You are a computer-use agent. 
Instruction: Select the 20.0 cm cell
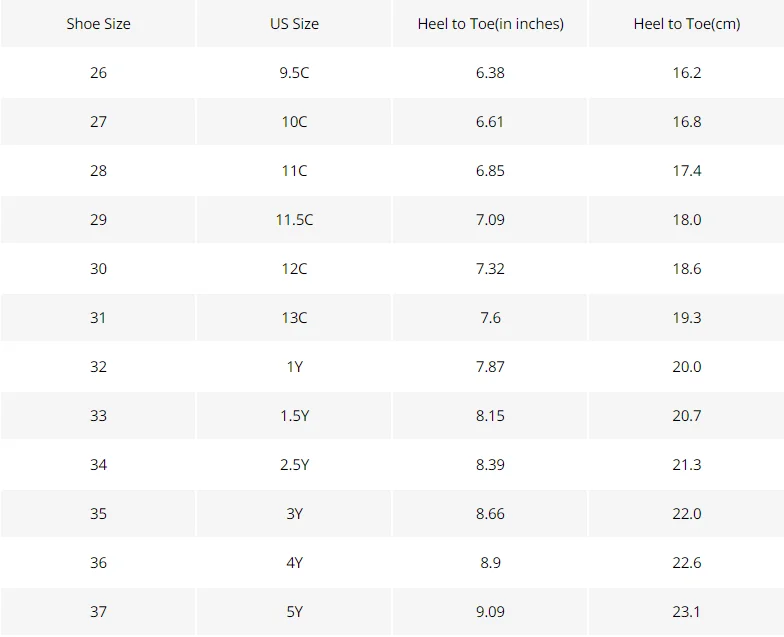[x=686, y=366]
